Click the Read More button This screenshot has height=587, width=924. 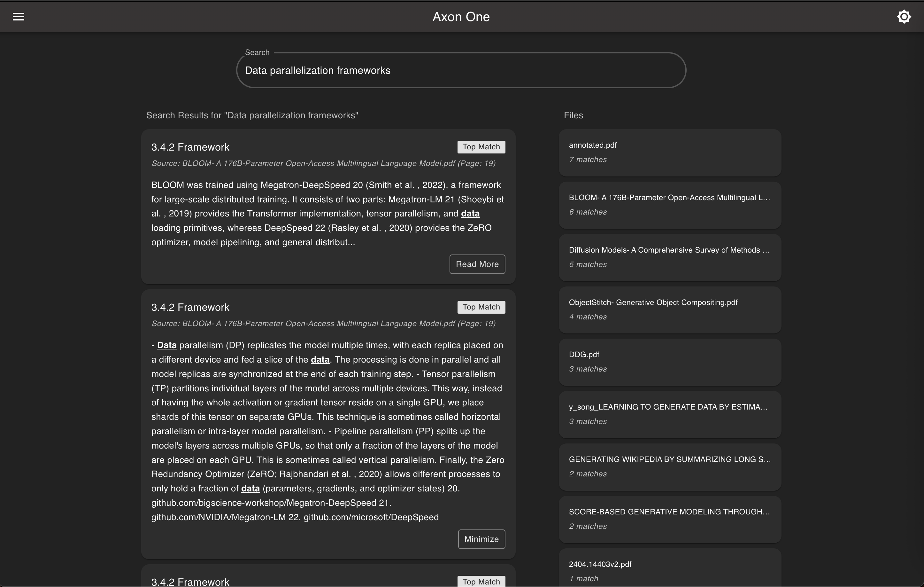[x=477, y=264]
